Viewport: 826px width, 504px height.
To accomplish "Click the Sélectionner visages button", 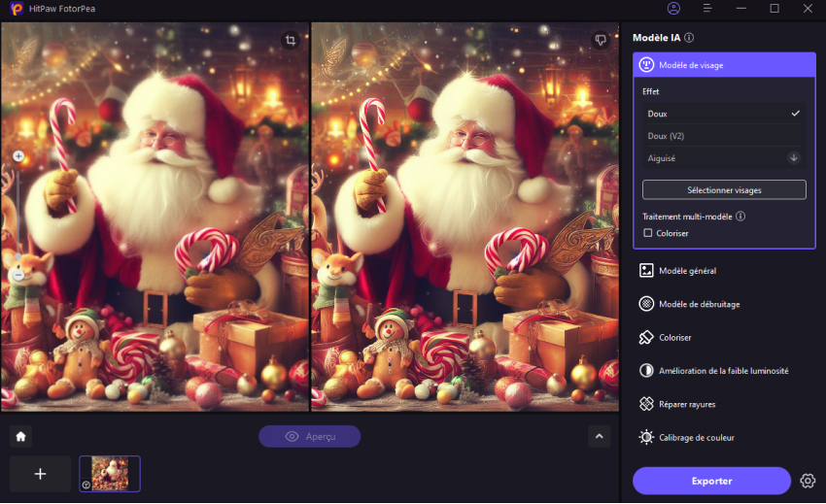I will (724, 189).
